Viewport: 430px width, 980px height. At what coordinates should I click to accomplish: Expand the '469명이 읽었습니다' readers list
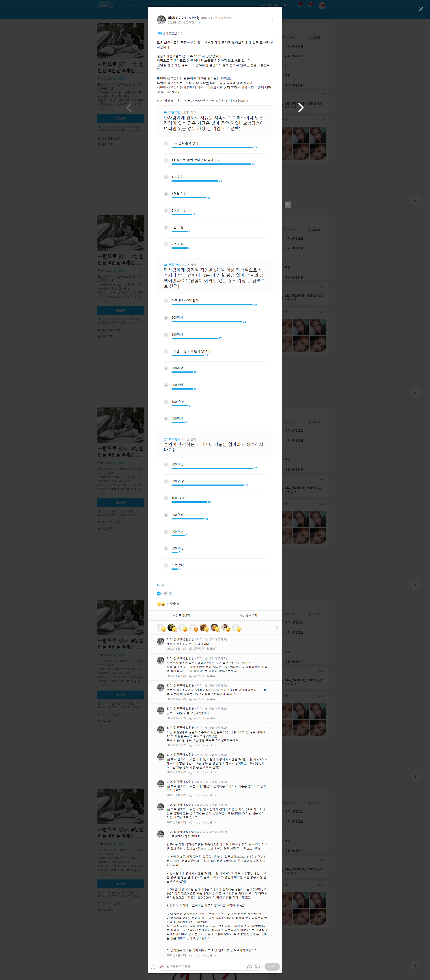(215, 34)
